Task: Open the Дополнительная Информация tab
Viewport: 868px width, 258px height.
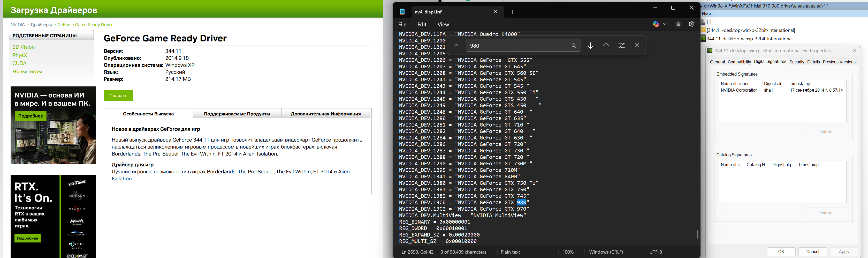Action: (325, 114)
